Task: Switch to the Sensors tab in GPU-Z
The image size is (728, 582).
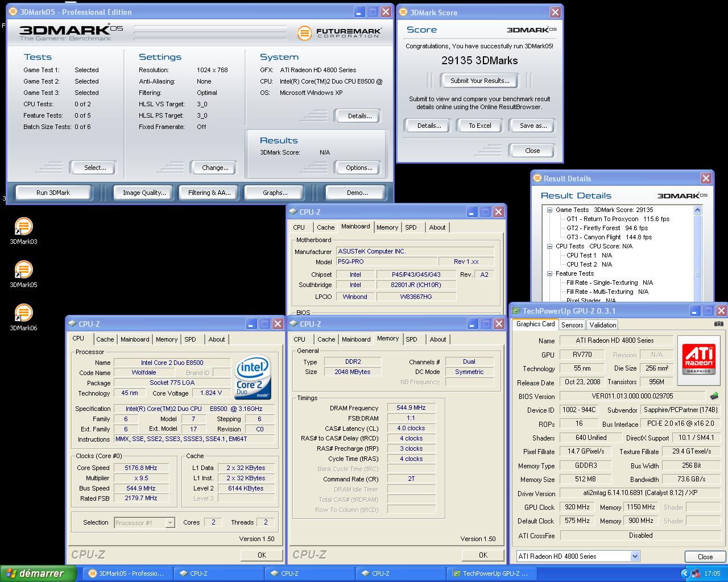Action: coord(572,325)
